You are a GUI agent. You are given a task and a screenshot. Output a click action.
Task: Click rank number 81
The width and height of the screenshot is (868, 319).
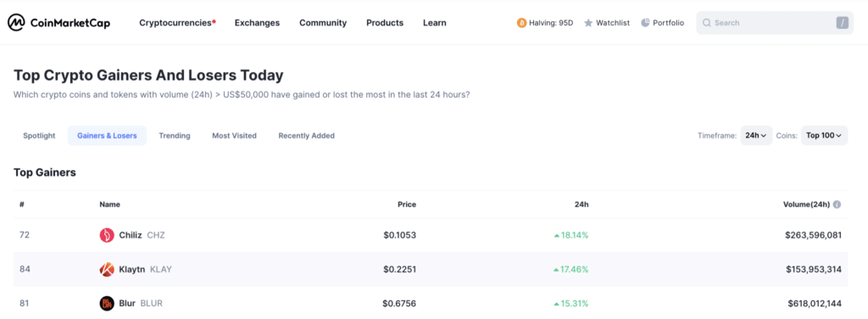[x=24, y=304]
